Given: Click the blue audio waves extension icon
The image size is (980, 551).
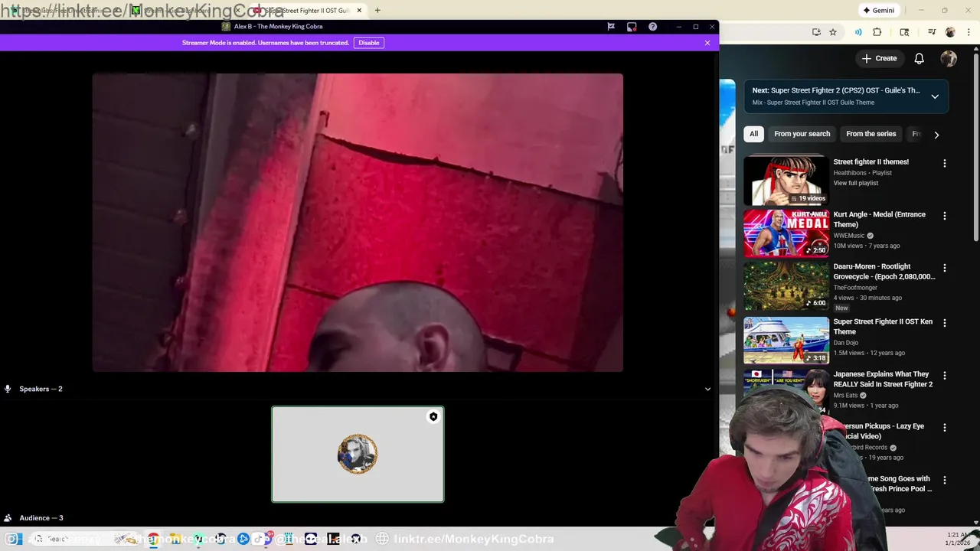Looking at the screenshot, I should [858, 32].
